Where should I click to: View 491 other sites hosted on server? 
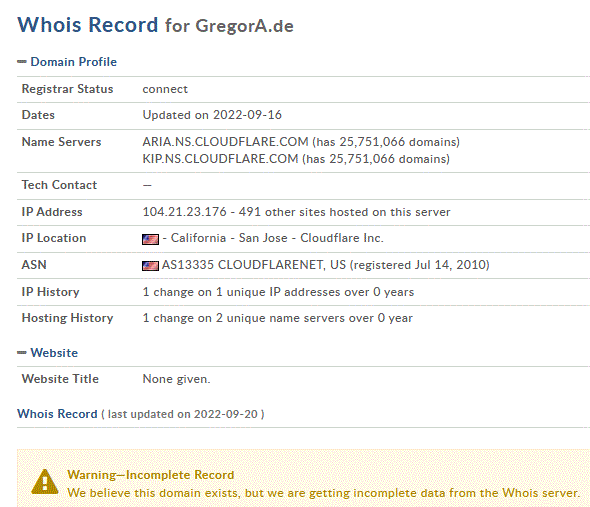click(x=344, y=212)
